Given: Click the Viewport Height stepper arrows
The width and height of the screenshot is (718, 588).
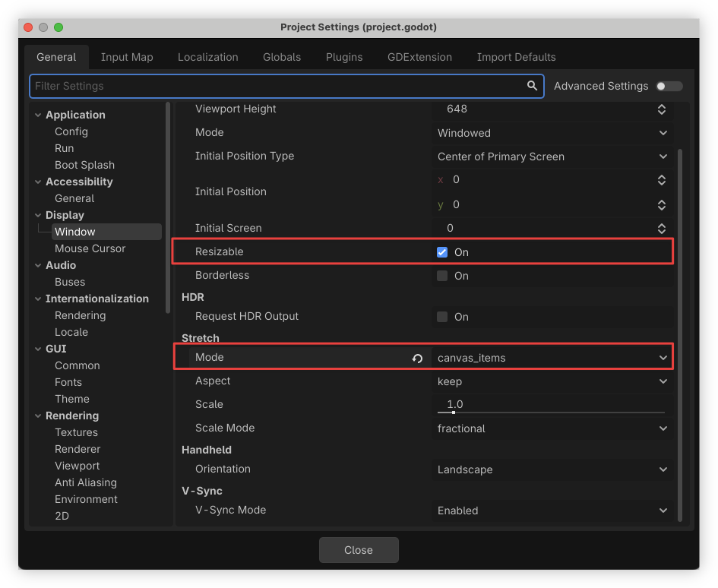Looking at the screenshot, I should coord(661,109).
